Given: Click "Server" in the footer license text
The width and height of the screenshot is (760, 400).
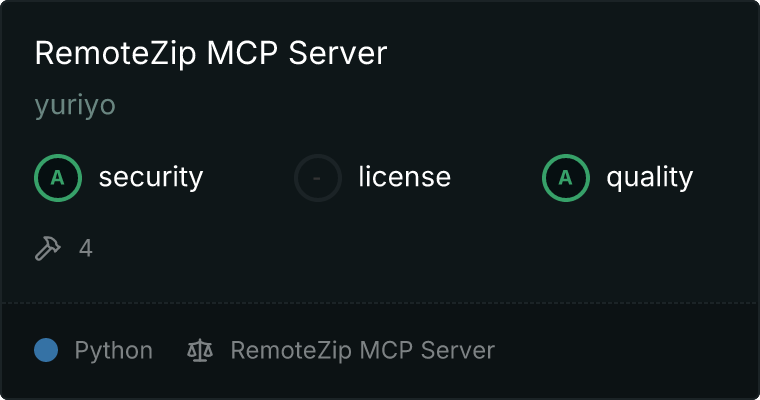Looking at the screenshot, I should [458, 350].
